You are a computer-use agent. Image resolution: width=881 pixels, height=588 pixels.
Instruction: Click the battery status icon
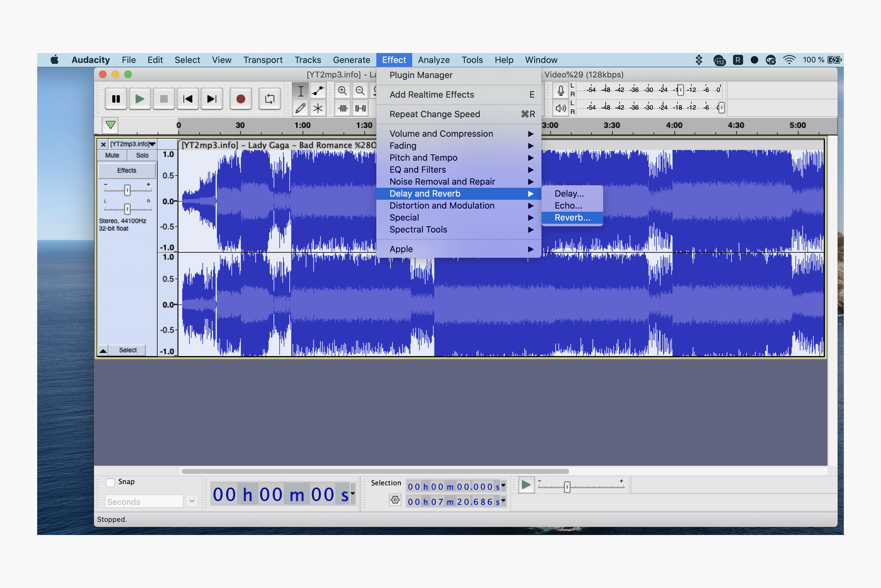click(834, 60)
